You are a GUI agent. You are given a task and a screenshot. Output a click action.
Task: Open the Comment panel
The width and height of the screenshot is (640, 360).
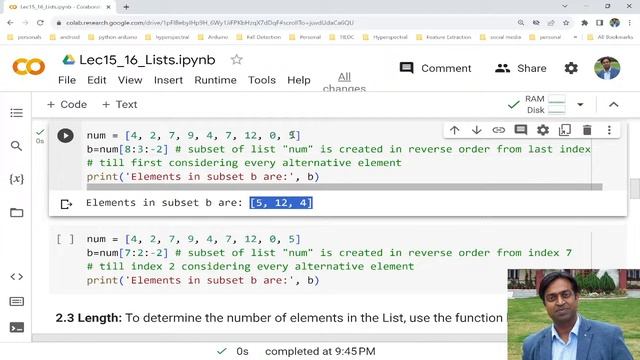[435, 68]
